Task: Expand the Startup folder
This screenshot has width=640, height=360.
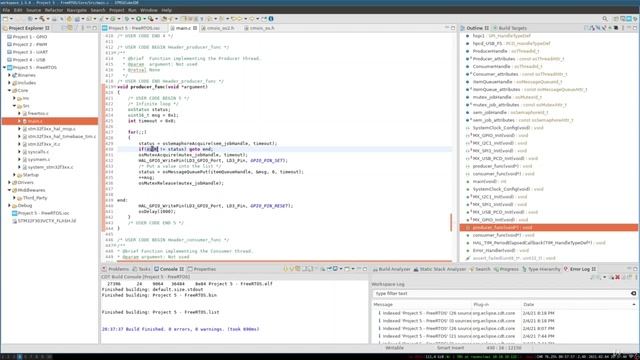Action: (14, 175)
